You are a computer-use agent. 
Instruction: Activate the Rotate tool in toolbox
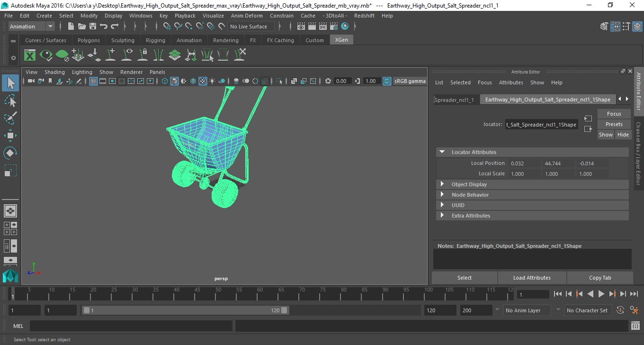pos(10,153)
